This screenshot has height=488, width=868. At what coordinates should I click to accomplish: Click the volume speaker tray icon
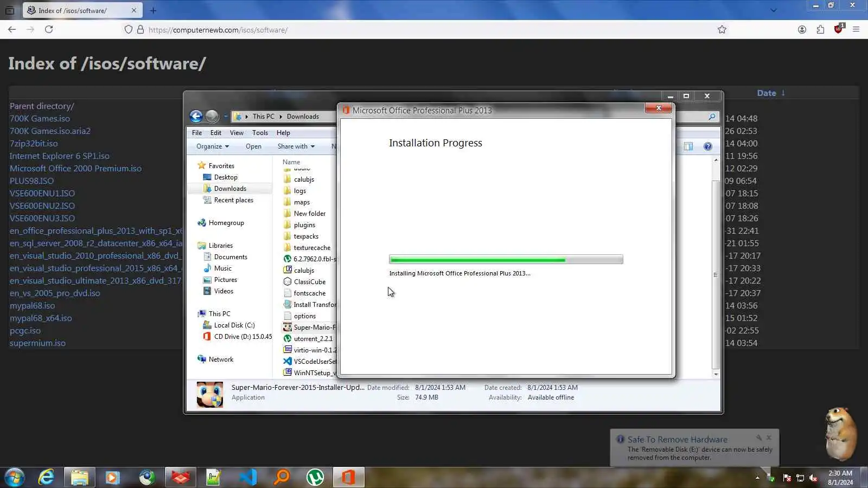pos(813,478)
